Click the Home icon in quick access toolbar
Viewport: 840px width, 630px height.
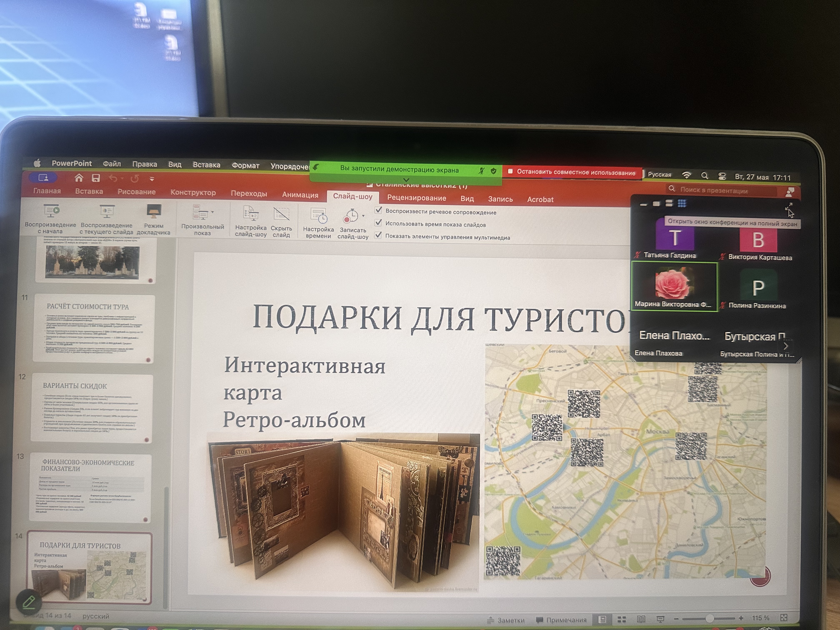tap(79, 178)
